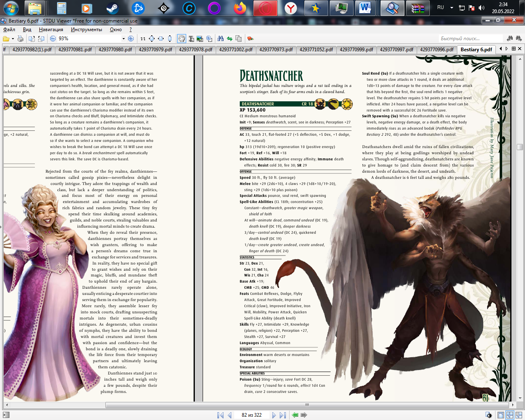Find next match binoculars icon

pyautogui.click(x=518, y=39)
